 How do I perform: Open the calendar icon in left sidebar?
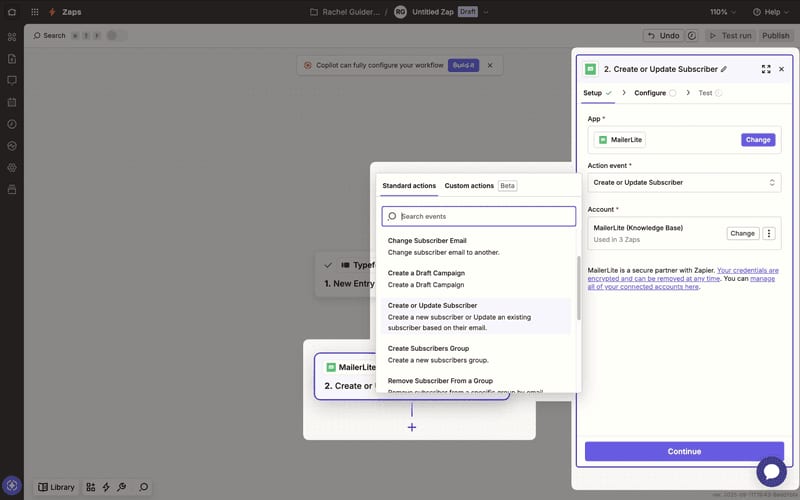[x=12, y=102]
